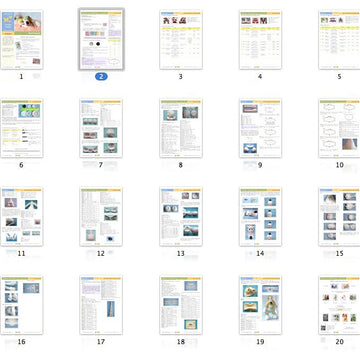
Task: Click the page number label 13
Action: (x=181, y=253)
